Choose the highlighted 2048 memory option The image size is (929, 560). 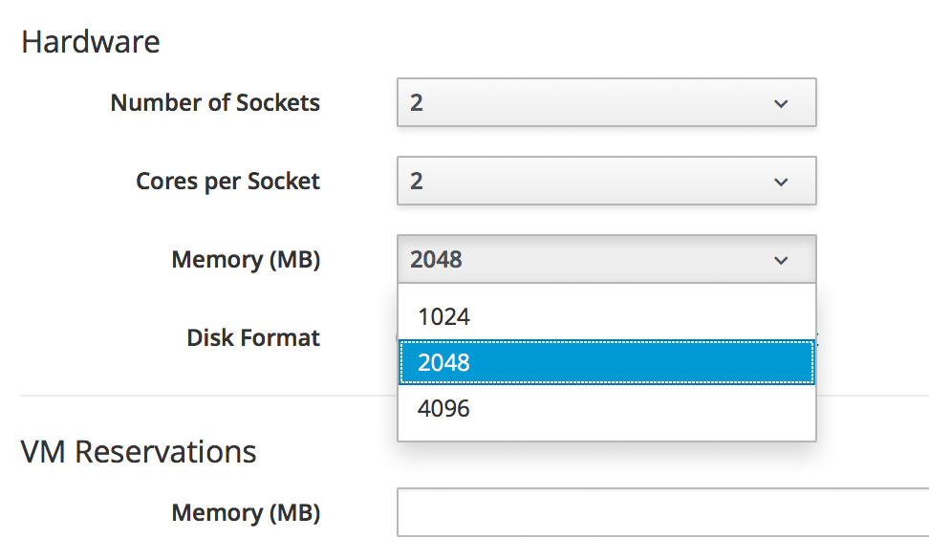click(x=606, y=363)
